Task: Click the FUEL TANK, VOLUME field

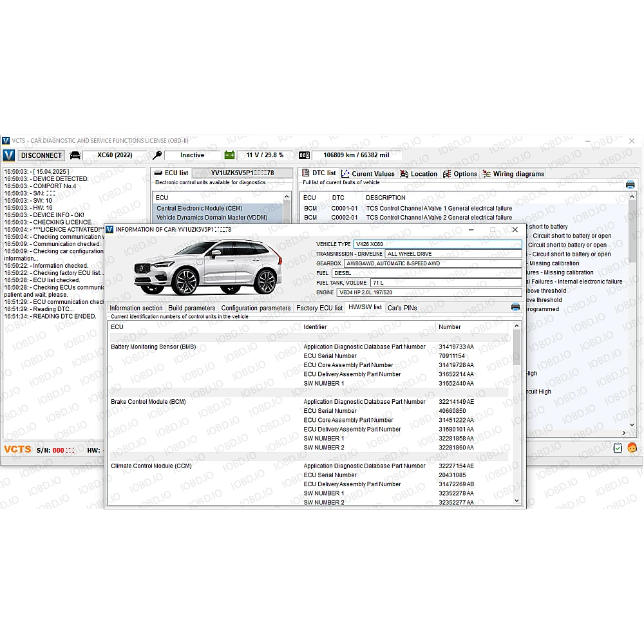Action: 446,283
